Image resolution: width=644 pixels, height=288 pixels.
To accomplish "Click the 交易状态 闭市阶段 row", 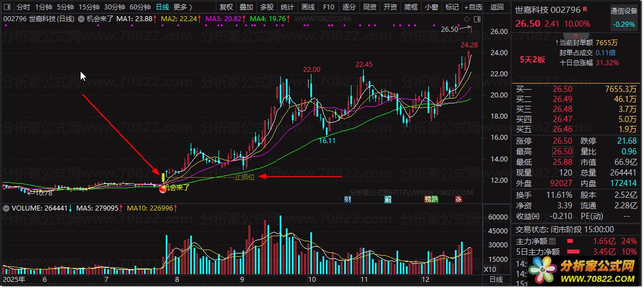I will coord(565,230).
